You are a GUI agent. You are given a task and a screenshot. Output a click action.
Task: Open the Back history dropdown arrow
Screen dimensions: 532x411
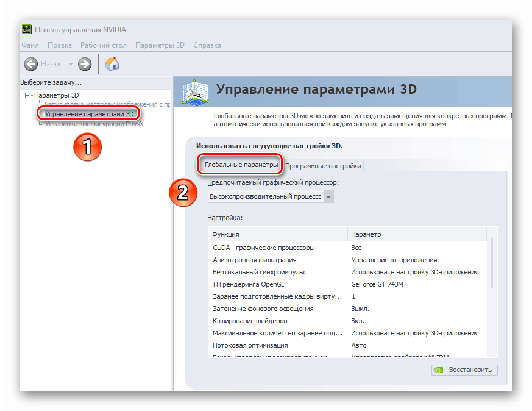pos(71,64)
